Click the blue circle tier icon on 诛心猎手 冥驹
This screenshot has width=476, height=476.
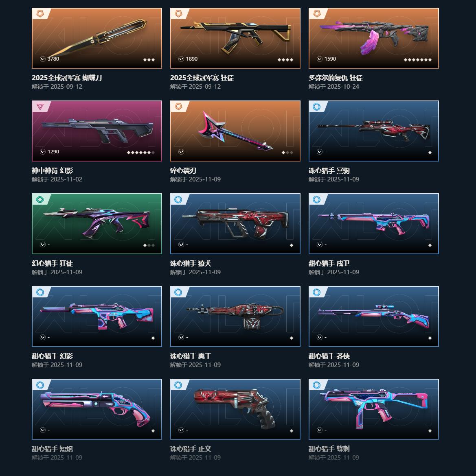[x=316, y=107]
